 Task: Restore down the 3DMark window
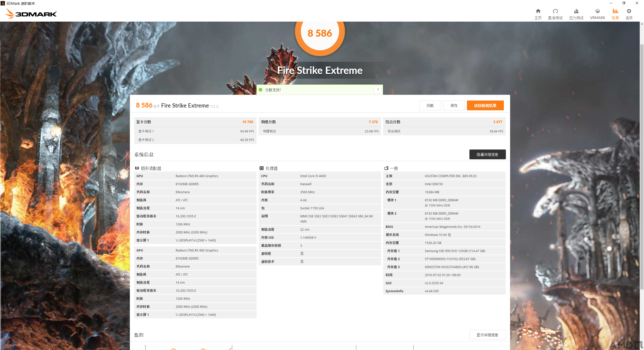tap(624, 3)
